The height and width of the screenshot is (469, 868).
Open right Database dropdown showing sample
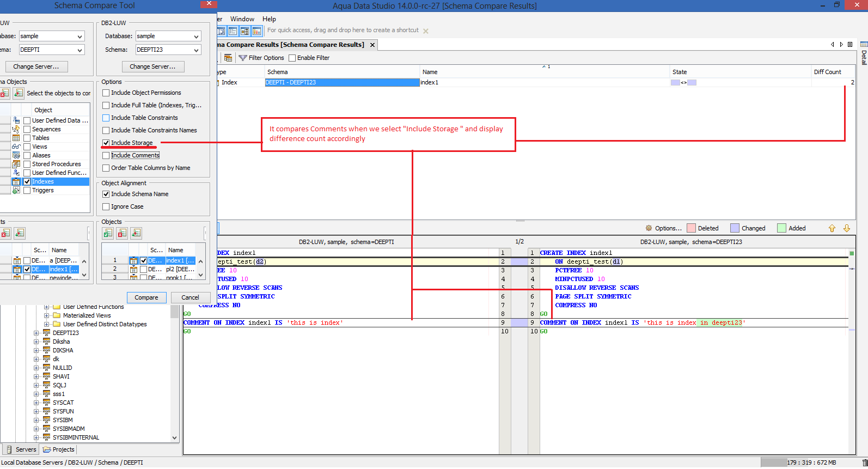[x=168, y=36]
